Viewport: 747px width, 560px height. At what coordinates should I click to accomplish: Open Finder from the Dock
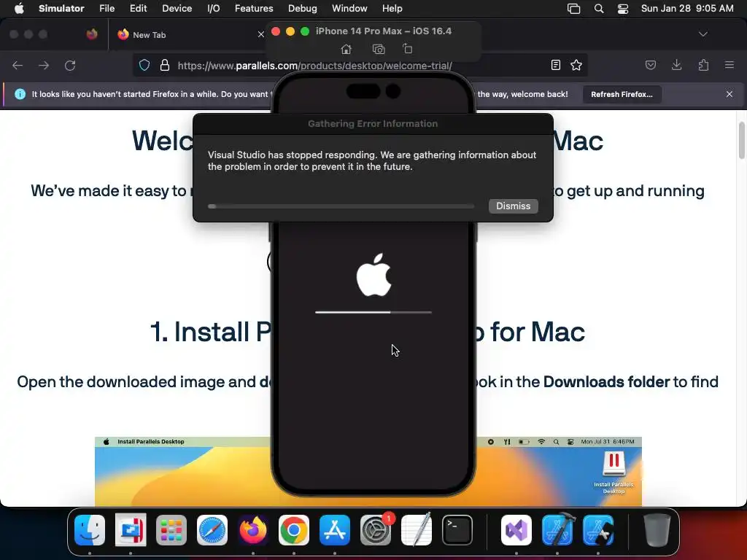(90, 530)
